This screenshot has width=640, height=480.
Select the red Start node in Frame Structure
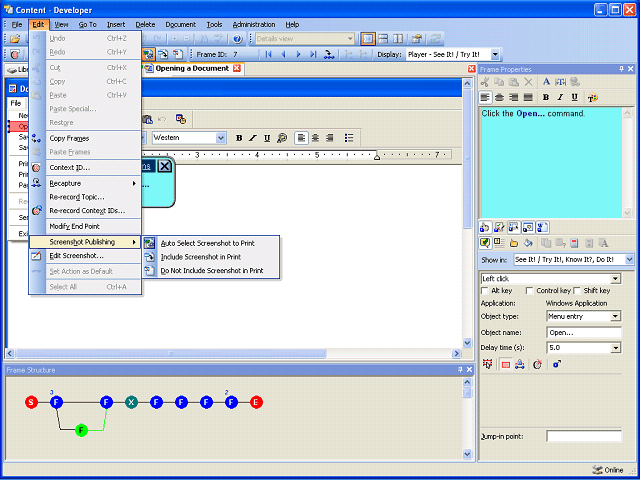pyautogui.click(x=31, y=402)
